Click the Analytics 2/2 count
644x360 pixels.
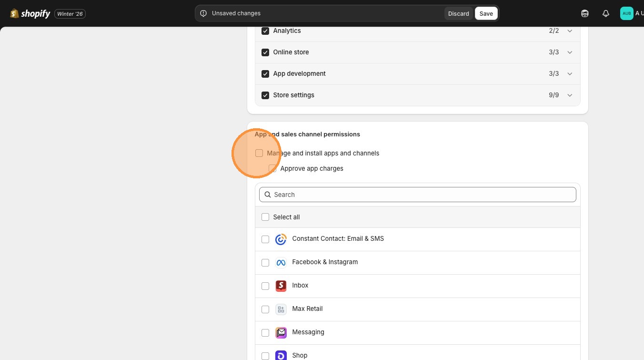pyautogui.click(x=553, y=31)
